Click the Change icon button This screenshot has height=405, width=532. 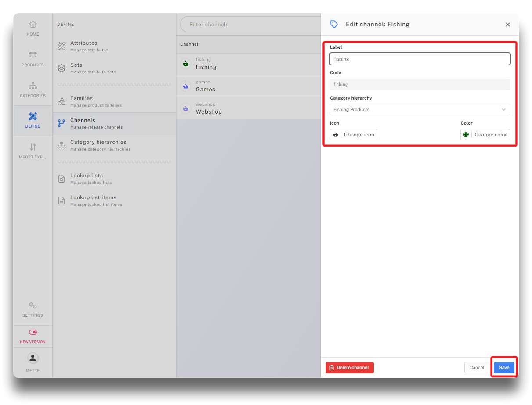click(x=354, y=135)
